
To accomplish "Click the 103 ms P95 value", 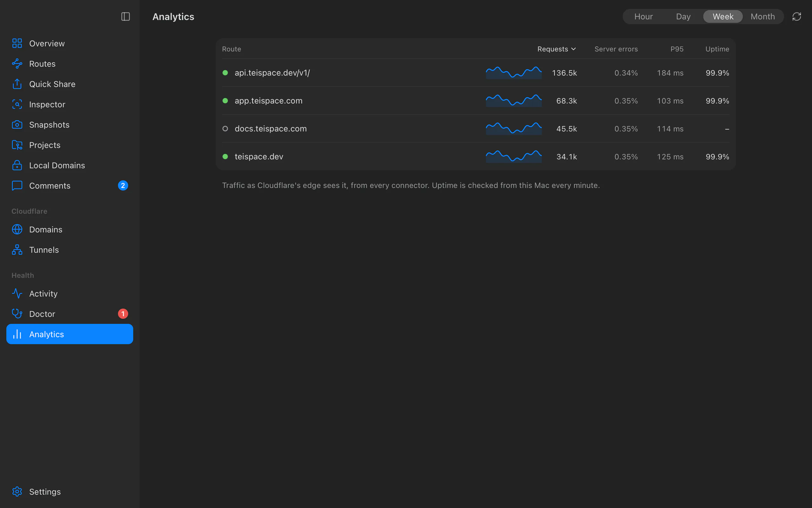I will pyautogui.click(x=670, y=101).
